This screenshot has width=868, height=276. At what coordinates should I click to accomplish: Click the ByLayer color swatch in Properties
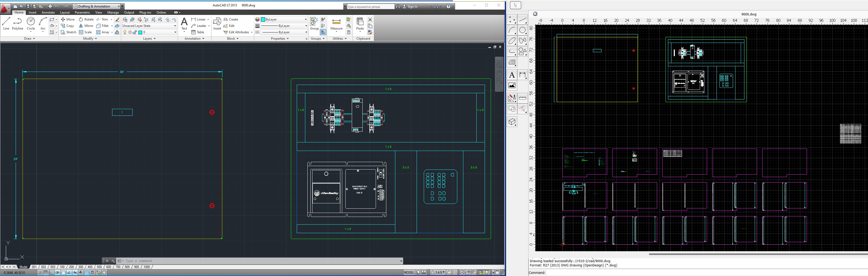263,20
